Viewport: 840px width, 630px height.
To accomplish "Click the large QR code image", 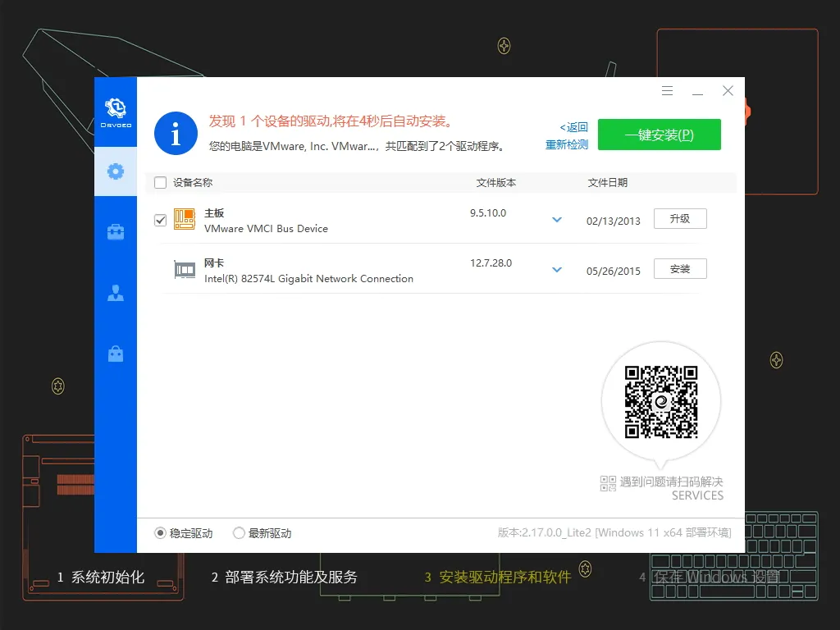I will [x=661, y=400].
